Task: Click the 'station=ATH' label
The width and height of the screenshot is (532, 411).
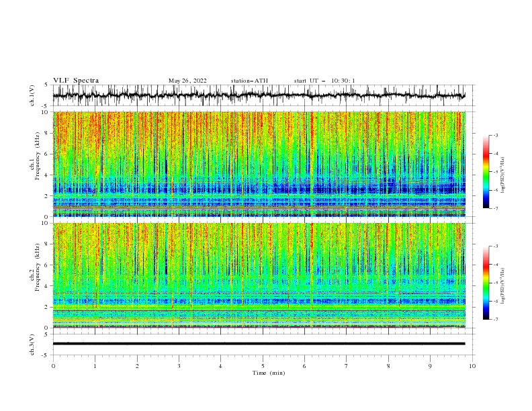Action: click(x=249, y=81)
